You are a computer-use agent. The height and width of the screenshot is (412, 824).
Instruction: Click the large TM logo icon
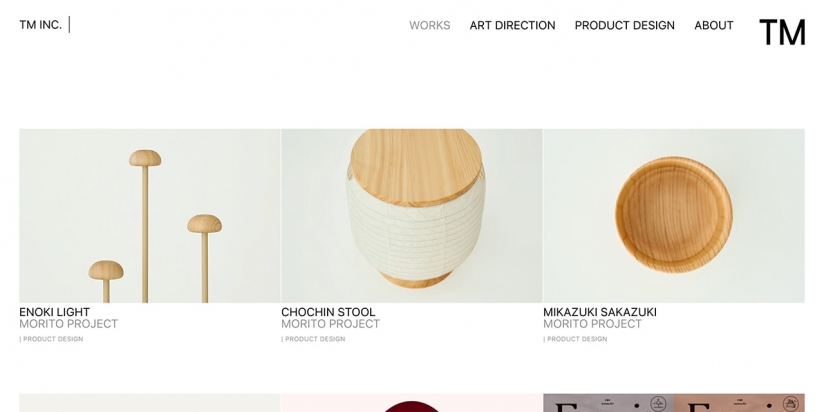pos(782,32)
